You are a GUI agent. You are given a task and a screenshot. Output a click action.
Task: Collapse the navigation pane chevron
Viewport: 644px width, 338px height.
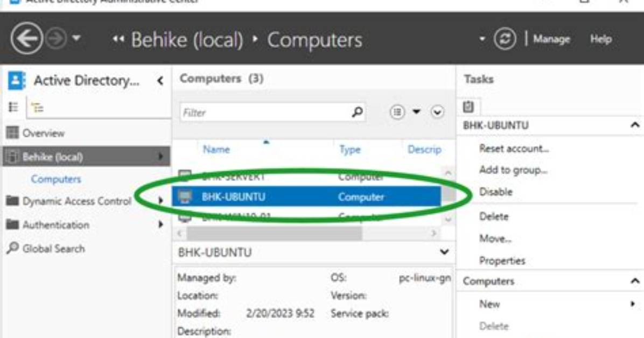pos(160,81)
